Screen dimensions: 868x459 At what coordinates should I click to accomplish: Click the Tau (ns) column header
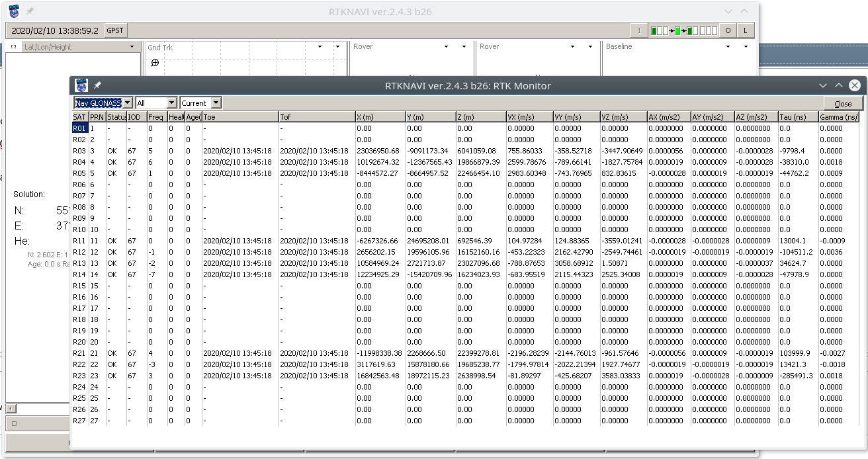click(798, 117)
